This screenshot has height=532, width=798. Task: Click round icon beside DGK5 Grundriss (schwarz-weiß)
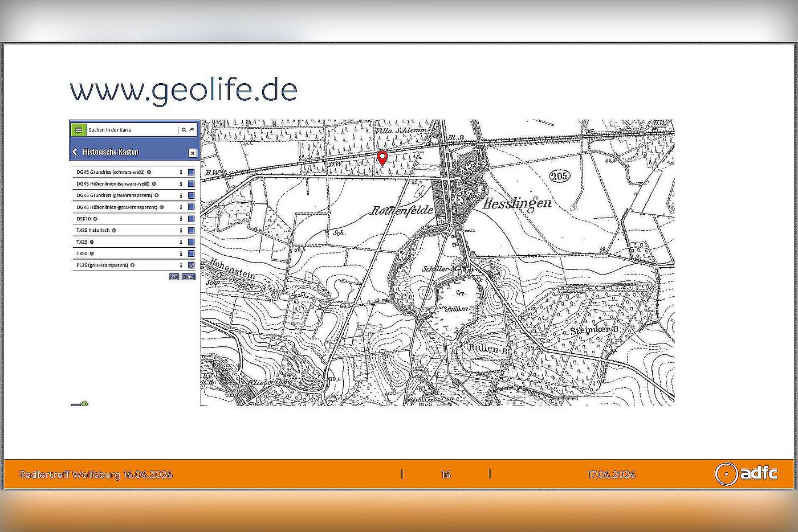(x=149, y=172)
